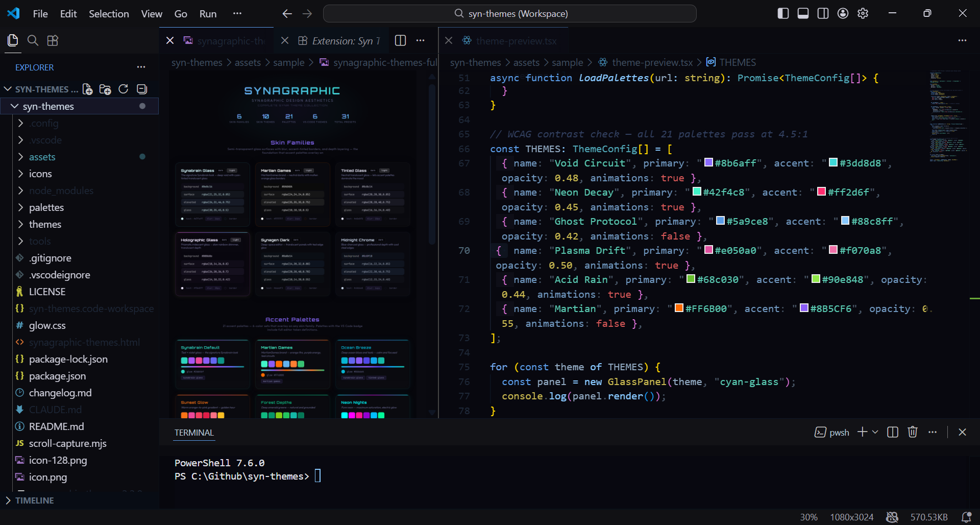Collapse all folders in explorer
The height and width of the screenshot is (525, 980).
142,89
